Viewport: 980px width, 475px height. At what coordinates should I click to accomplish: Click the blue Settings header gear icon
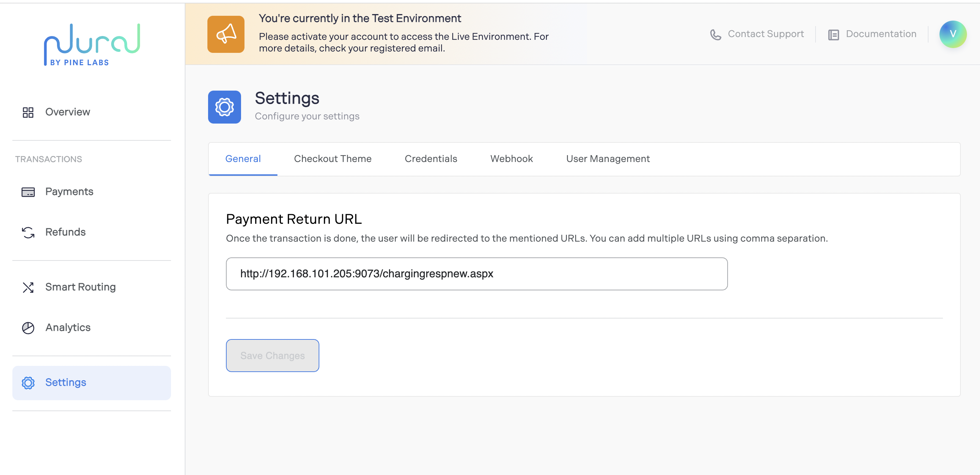225,107
